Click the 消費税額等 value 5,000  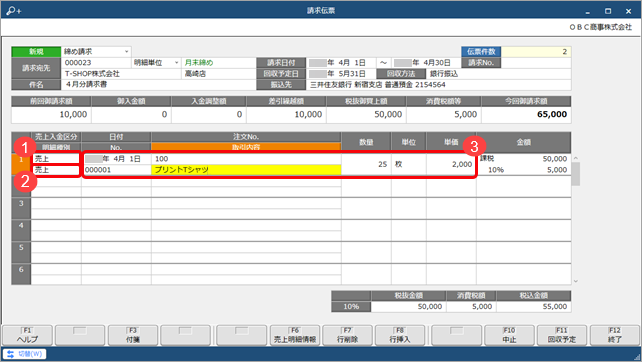pos(465,115)
